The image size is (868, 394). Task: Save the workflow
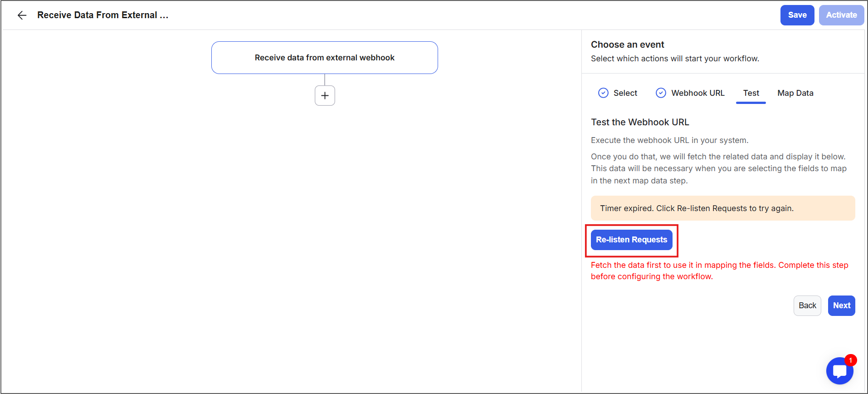point(797,15)
